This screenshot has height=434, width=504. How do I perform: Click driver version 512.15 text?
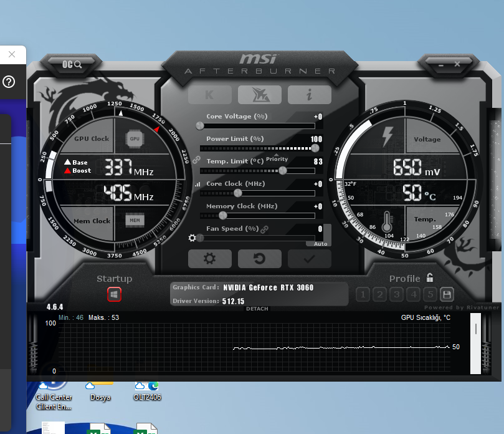pos(233,301)
